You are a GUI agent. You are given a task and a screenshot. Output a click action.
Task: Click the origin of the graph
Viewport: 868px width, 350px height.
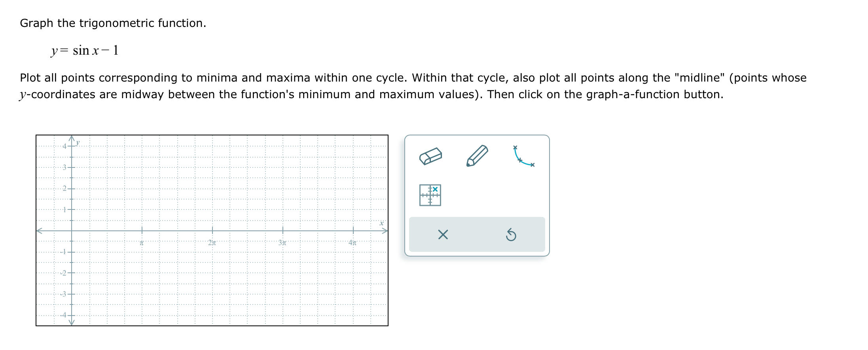click(x=72, y=230)
